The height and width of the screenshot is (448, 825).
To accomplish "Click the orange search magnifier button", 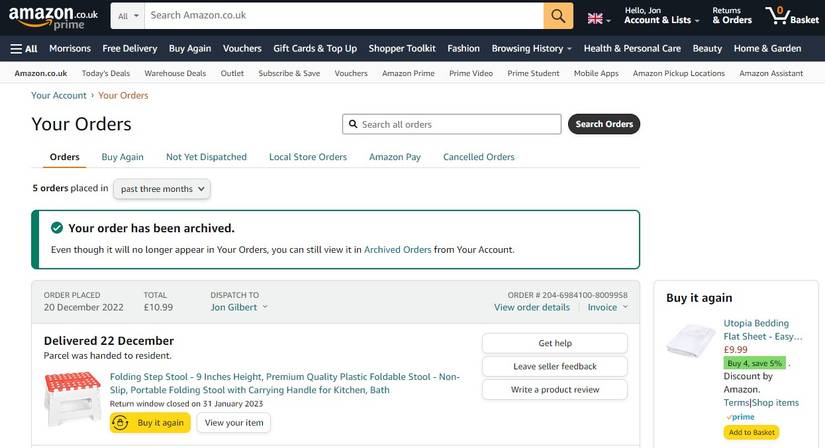I will pyautogui.click(x=558, y=16).
